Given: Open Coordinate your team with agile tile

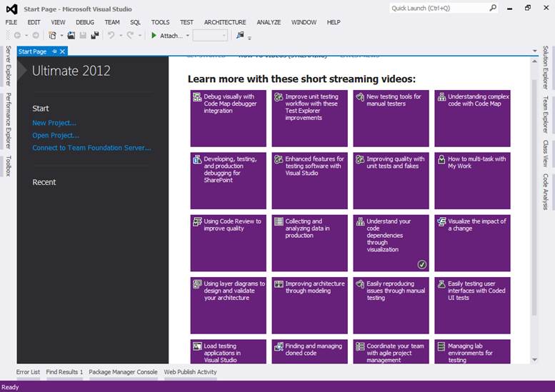Looking at the screenshot, I should coord(391,352).
